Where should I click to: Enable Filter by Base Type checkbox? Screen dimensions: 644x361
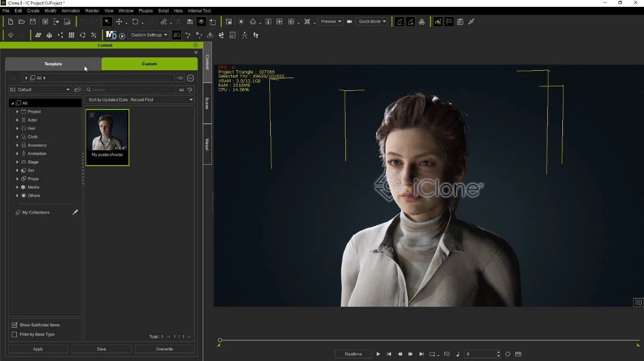click(14, 335)
